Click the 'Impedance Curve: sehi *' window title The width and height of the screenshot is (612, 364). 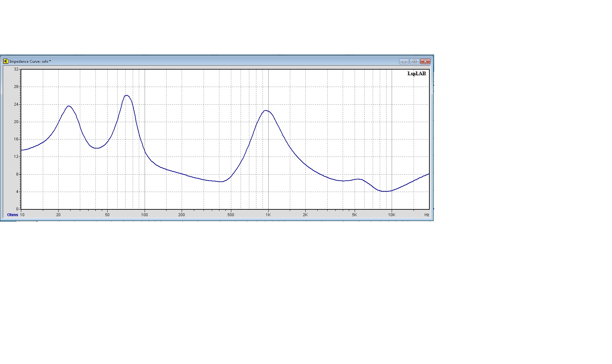30,62
